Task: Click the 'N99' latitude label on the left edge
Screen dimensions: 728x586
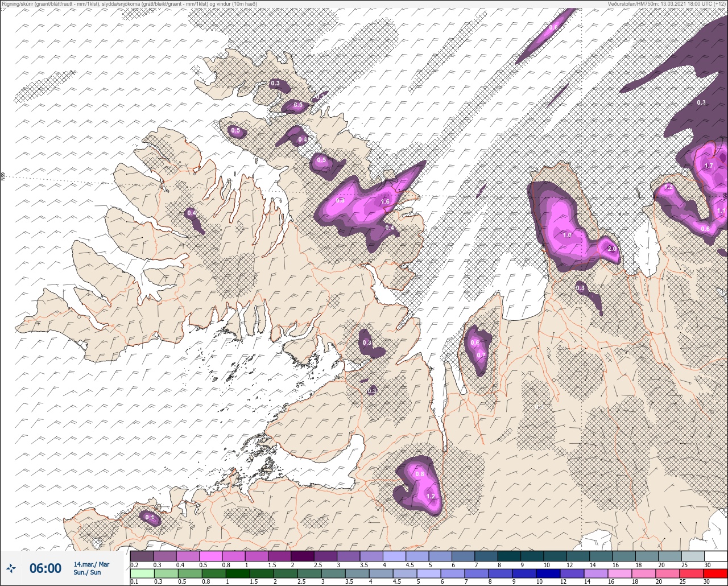Action: [3, 177]
